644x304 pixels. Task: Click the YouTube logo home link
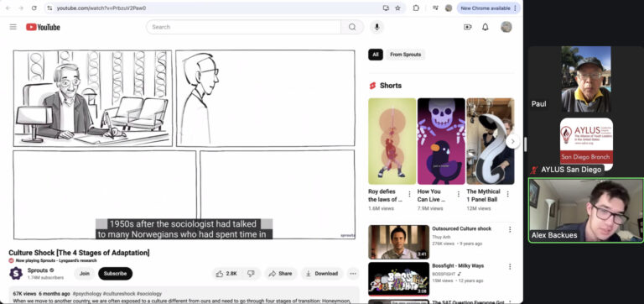[x=43, y=27]
